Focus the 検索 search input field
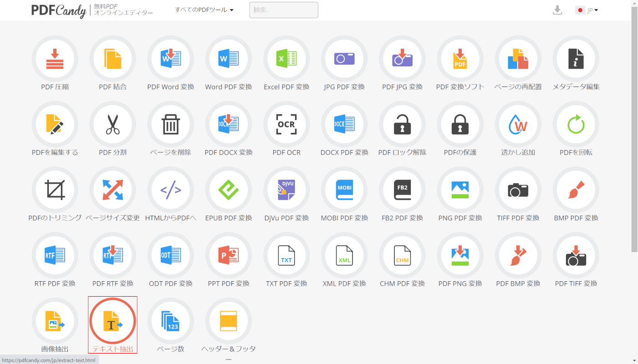 click(283, 10)
